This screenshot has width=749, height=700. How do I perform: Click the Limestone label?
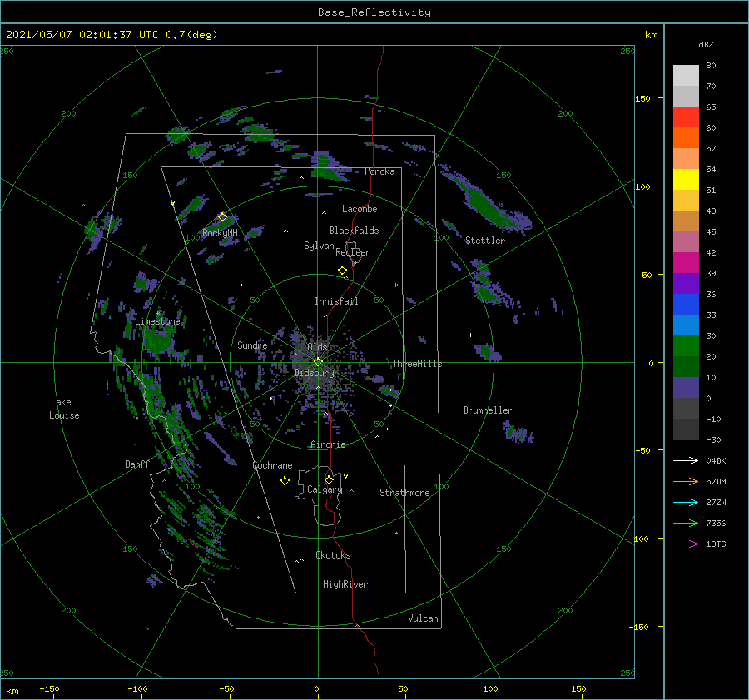point(157,321)
